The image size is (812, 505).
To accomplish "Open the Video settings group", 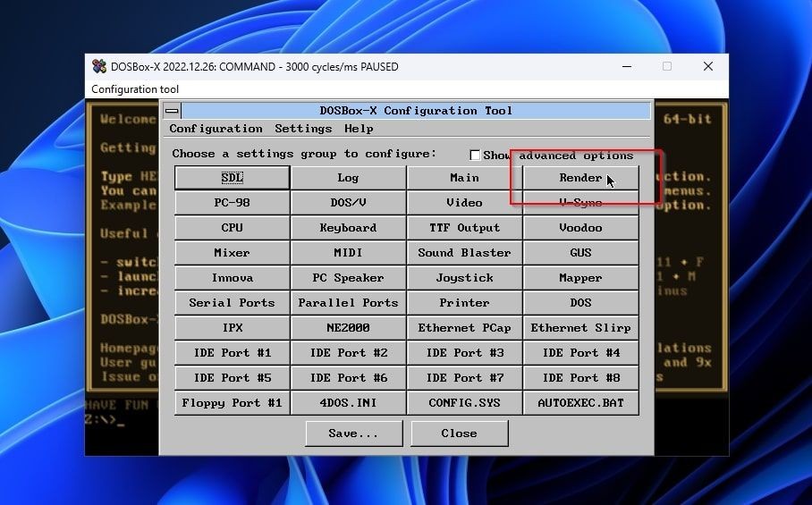I will click(464, 202).
